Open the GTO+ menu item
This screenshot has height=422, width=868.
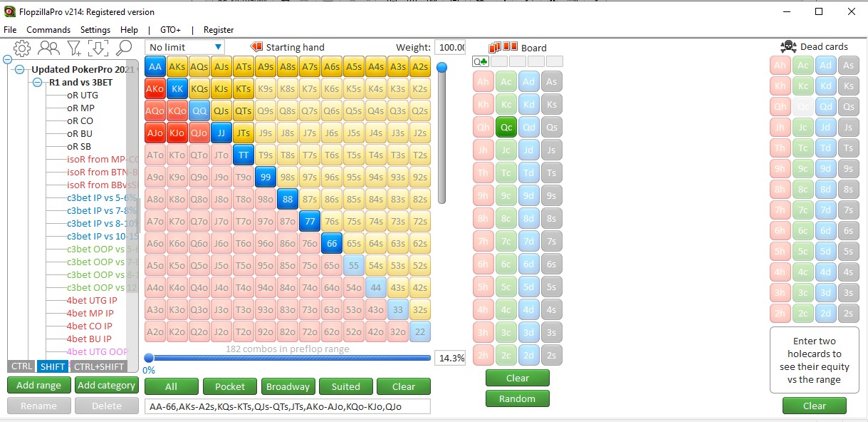(170, 30)
